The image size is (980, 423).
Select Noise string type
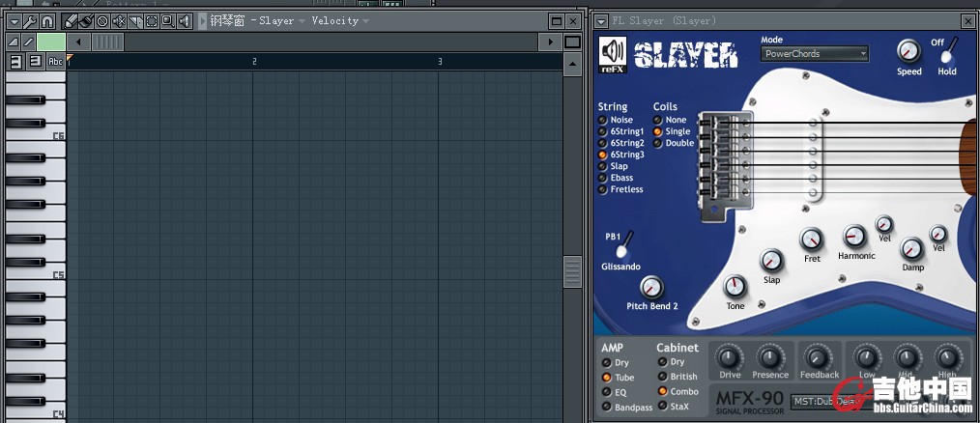click(x=602, y=120)
